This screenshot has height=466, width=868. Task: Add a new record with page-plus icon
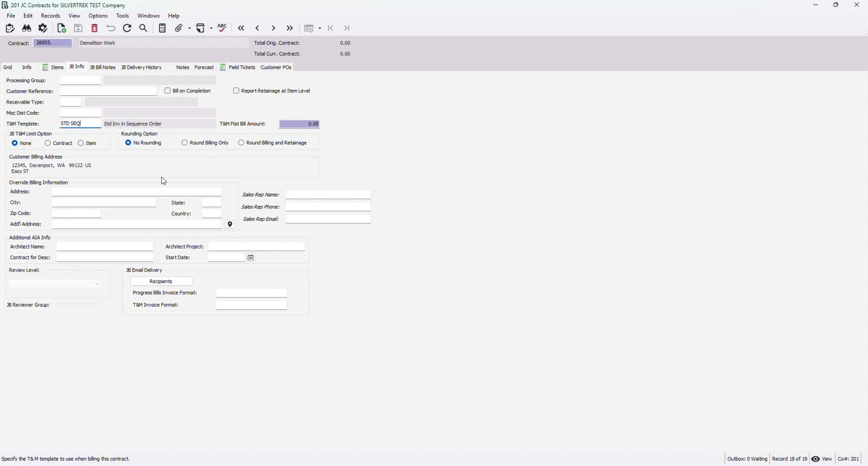coord(62,28)
